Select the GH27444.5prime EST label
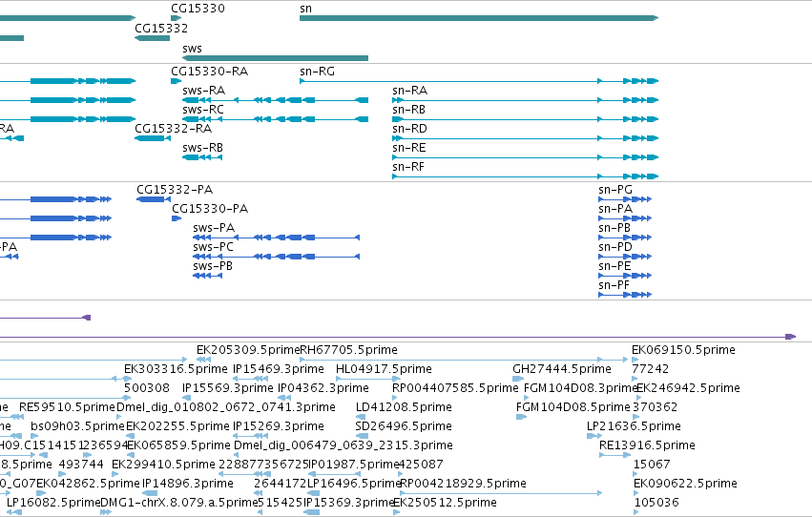812x517 pixels. point(562,369)
